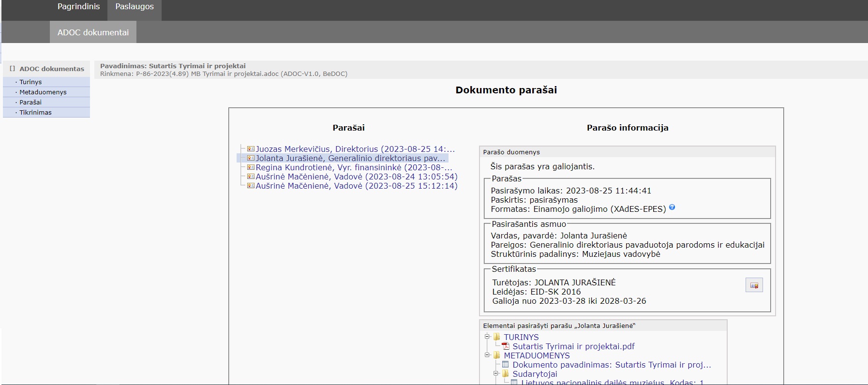
Task: Select Aušrinė Mačėnienė signature from 15:12:14
Action: [x=356, y=186]
